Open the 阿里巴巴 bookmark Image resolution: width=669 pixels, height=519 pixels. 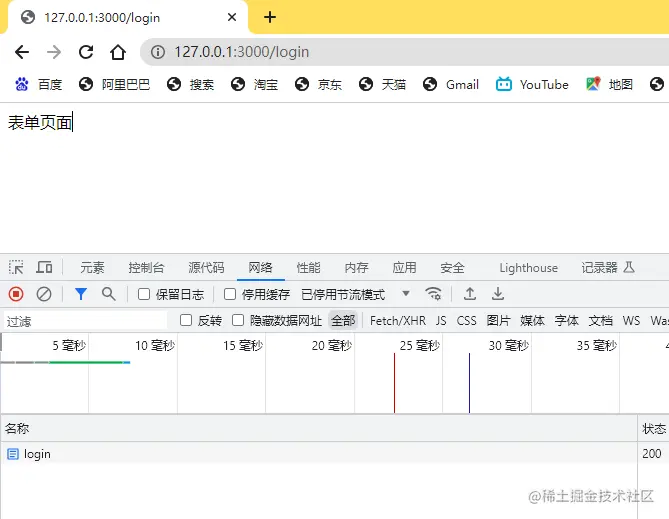tap(114, 85)
